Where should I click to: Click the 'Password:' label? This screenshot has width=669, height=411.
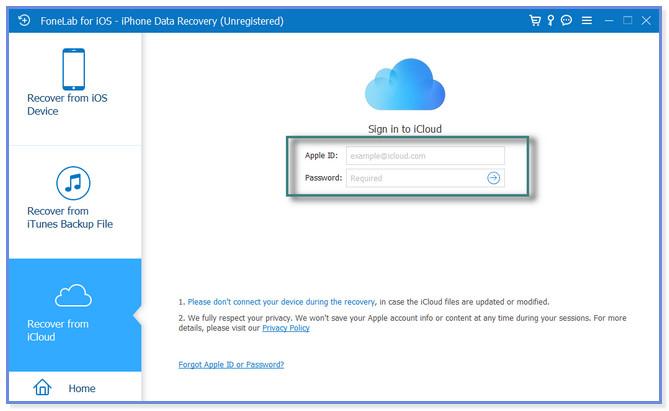pyautogui.click(x=323, y=178)
